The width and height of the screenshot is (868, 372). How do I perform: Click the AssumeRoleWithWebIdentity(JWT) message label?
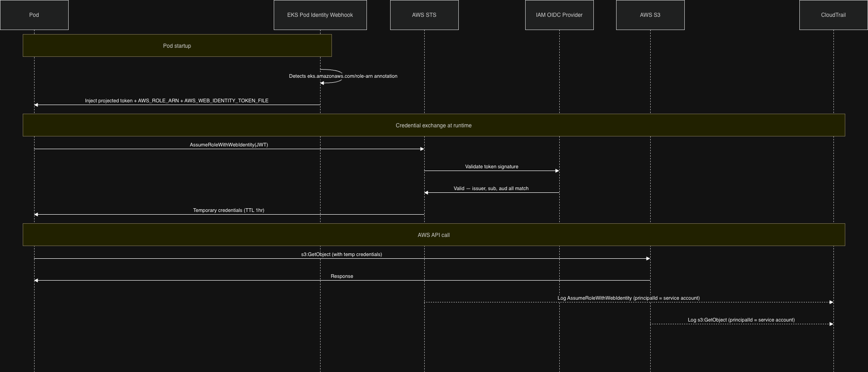(x=229, y=145)
